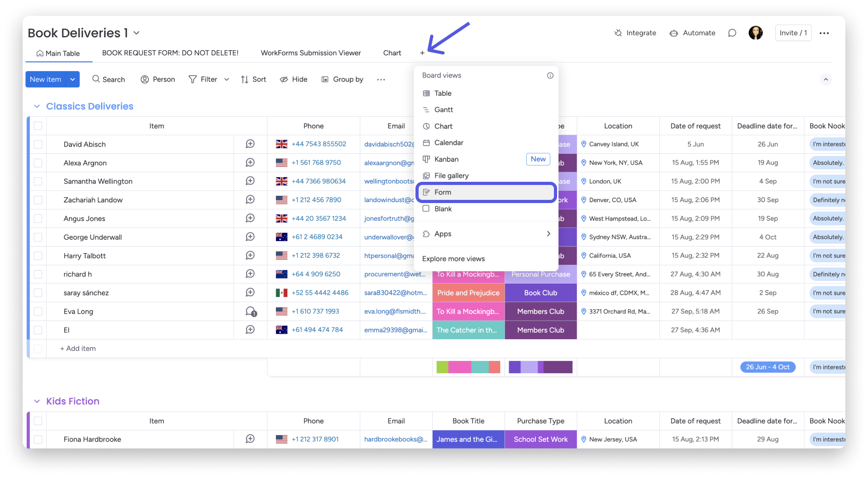
Task: Click Explore more views link
Action: pos(453,259)
